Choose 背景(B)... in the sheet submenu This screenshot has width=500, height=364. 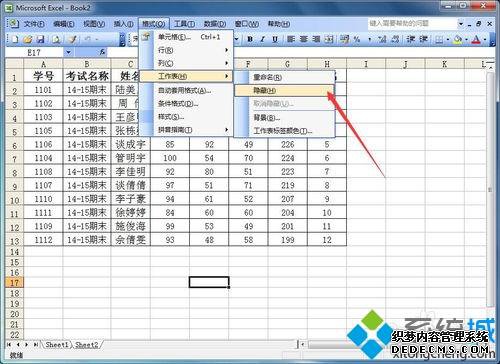tap(284, 117)
